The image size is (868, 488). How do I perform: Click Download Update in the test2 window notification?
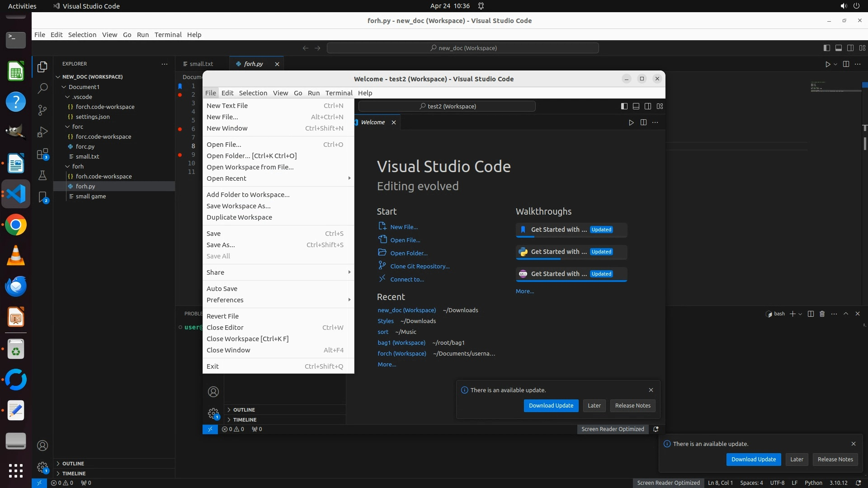pyautogui.click(x=551, y=405)
